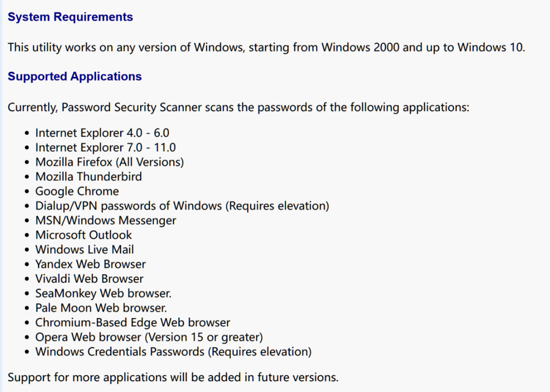Select the Microsoft Outlook entry
Screen dimensions: 550x392
84,235
